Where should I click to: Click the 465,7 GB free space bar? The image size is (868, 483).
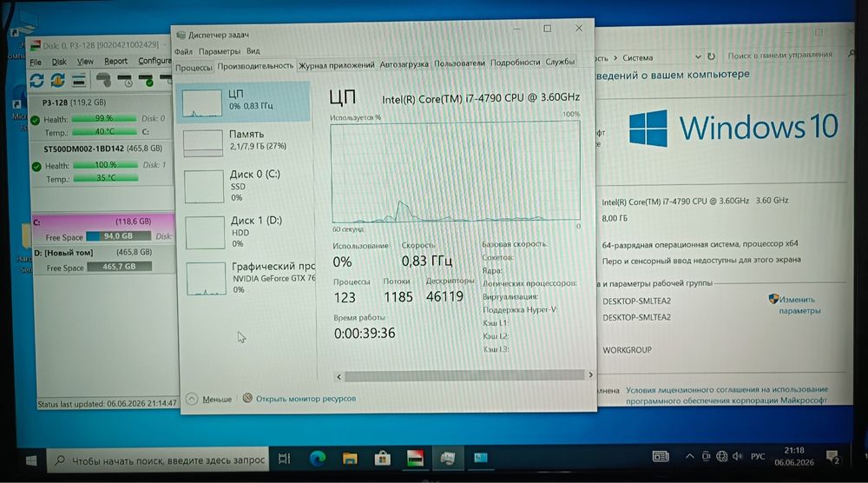pyautogui.click(x=119, y=267)
